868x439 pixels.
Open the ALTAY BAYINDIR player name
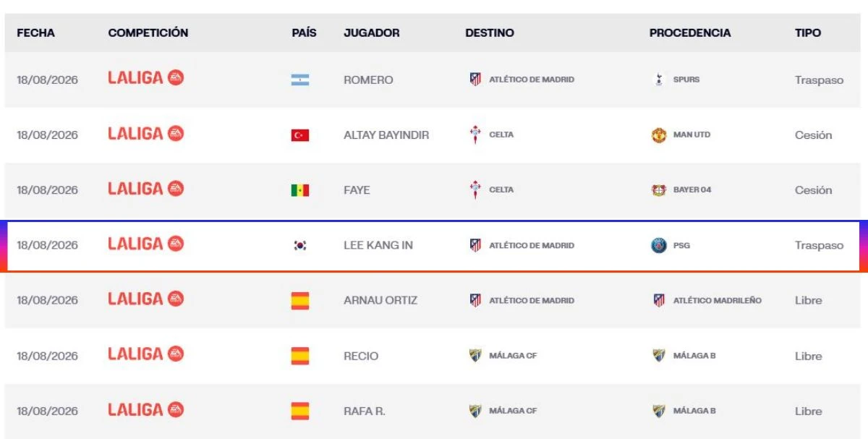[x=386, y=135]
